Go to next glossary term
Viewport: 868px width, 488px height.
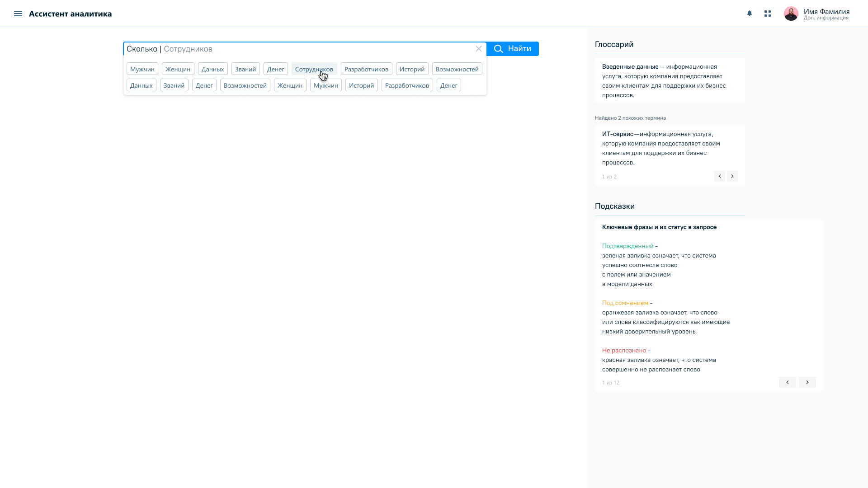[x=732, y=176]
